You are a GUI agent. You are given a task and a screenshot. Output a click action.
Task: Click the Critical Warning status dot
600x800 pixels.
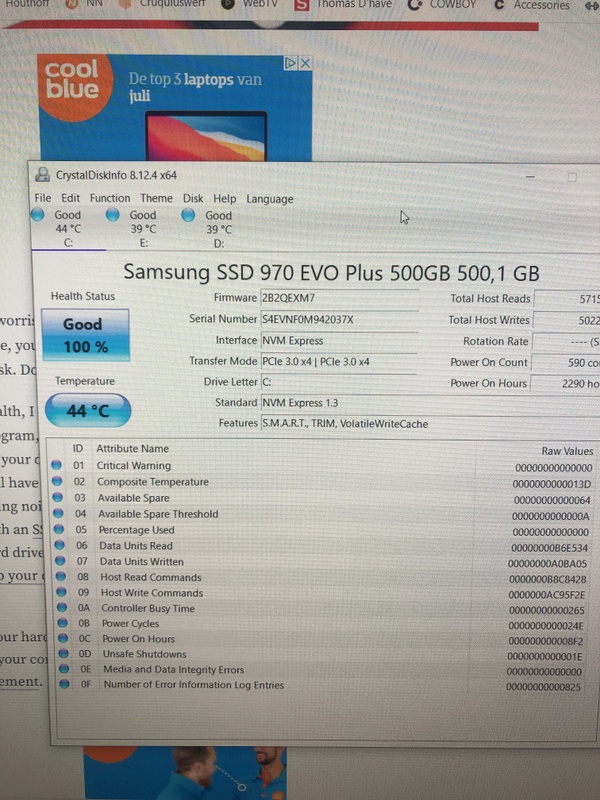[x=56, y=465]
